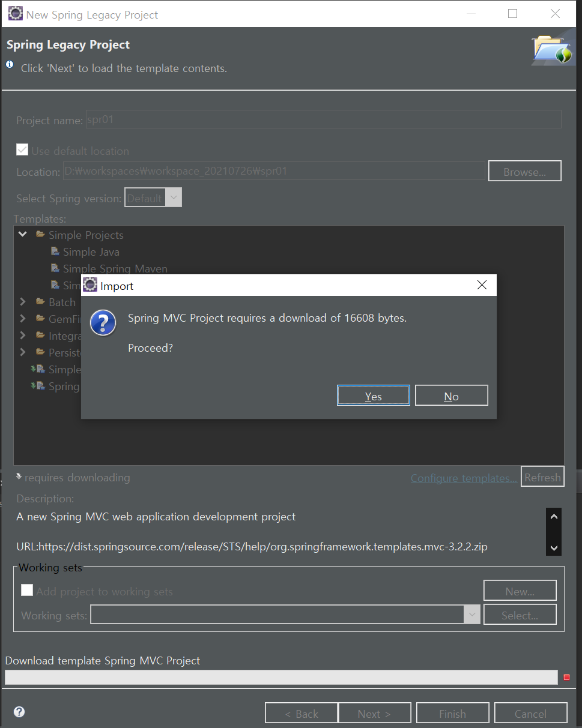Expand the Persistence template category
The image size is (582, 728).
click(x=23, y=352)
